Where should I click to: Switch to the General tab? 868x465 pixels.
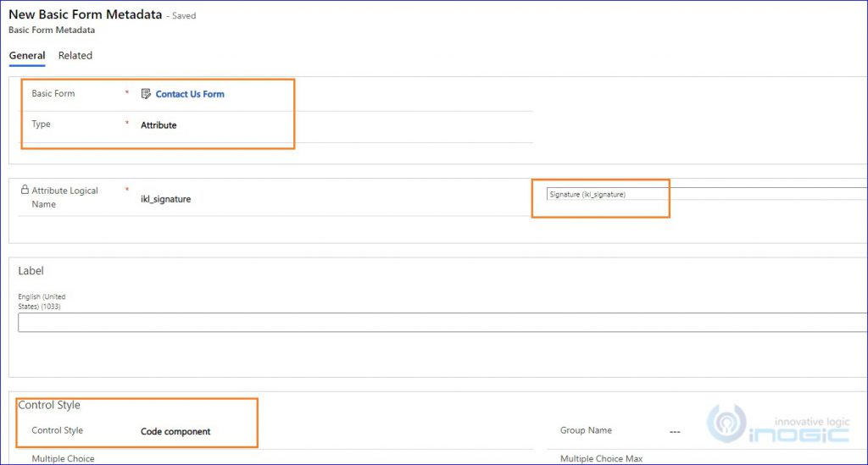click(27, 56)
